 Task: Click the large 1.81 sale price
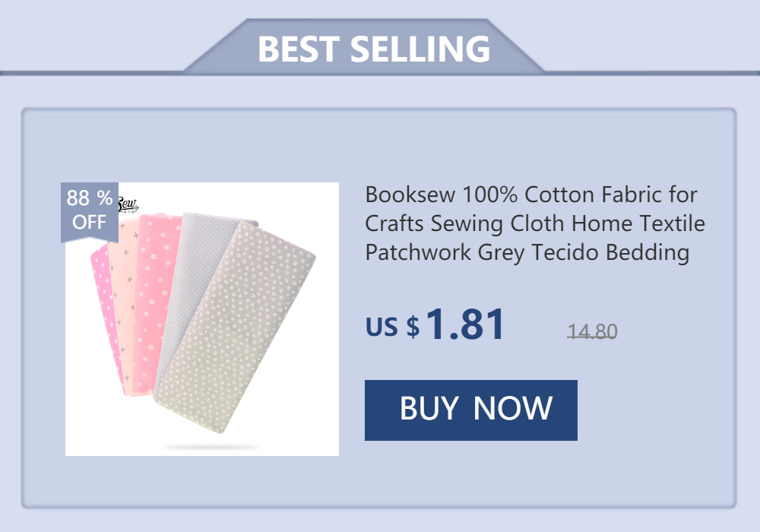point(465,325)
